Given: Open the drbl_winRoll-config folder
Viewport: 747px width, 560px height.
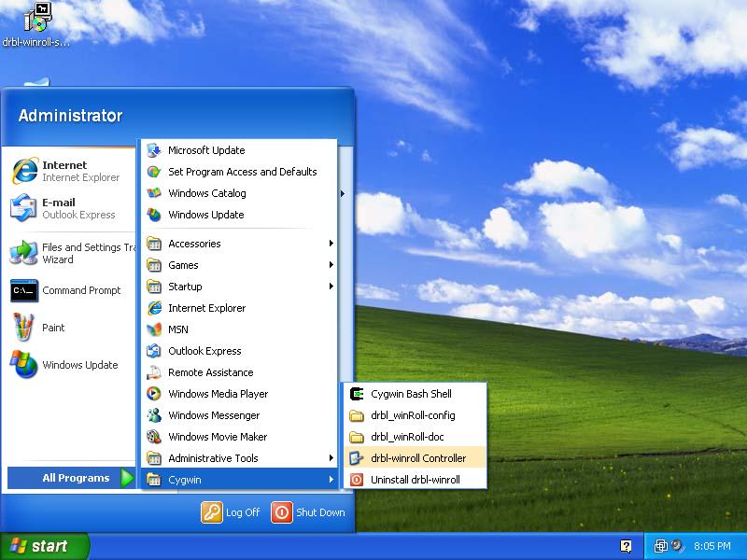Looking at the screenshot, I should 413,415.
